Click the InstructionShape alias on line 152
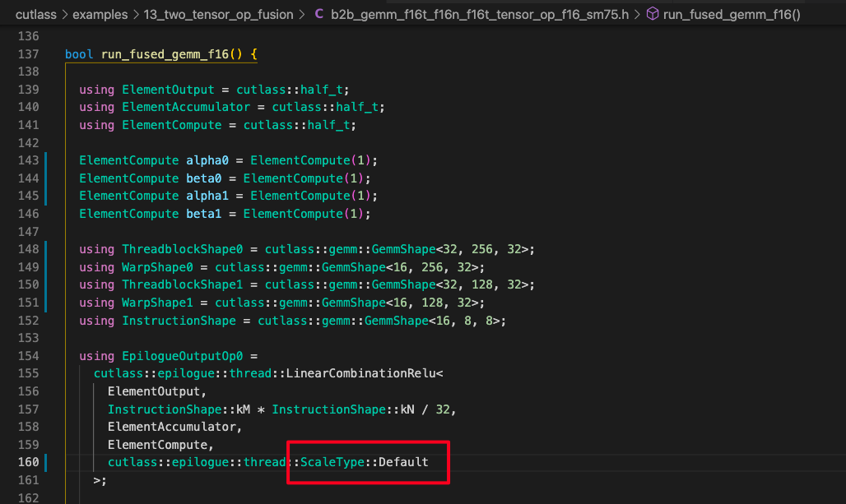846x504 pixels. [x=179, y=320]
